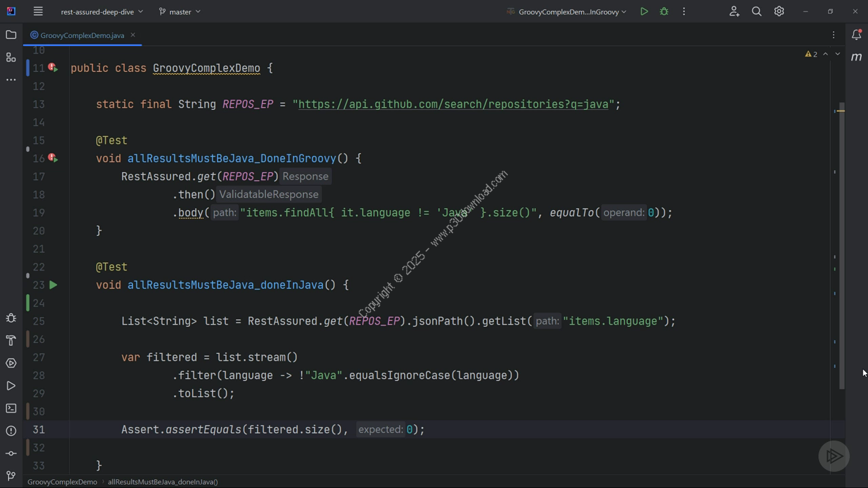Click "items.language" string on line 25
868x488 pixels.
pos(613,321)
